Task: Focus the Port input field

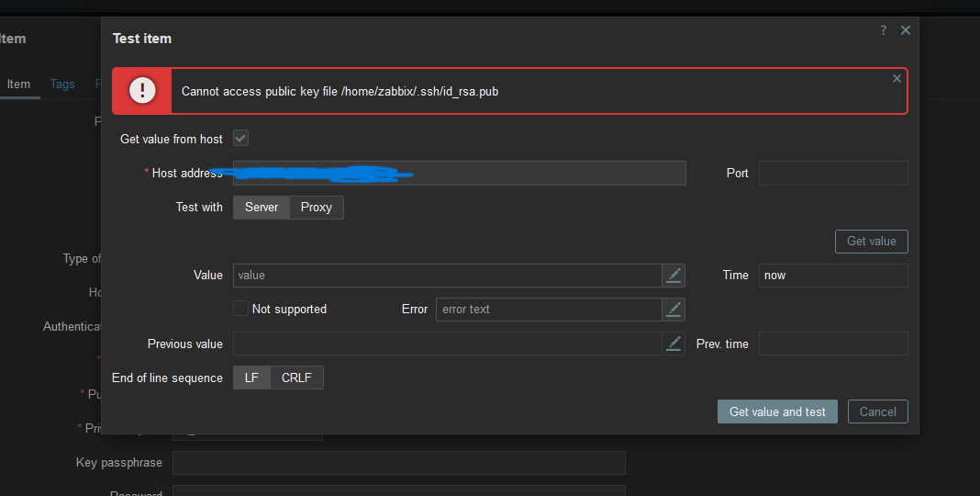Action: pyautogui.click(x=833, y=174)
